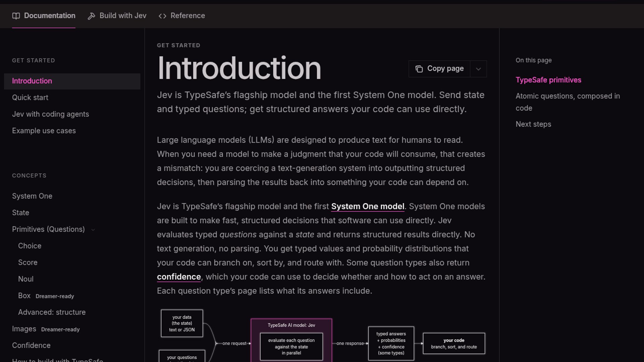Click the copy icon in Copy page

pos(419,69)
